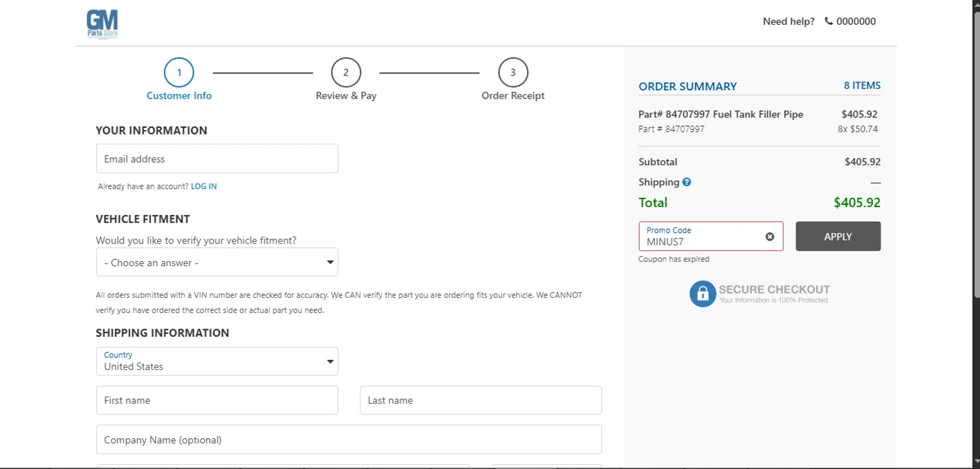
Task: Click the 'Already have an account?' text
Action: point(143,186)
